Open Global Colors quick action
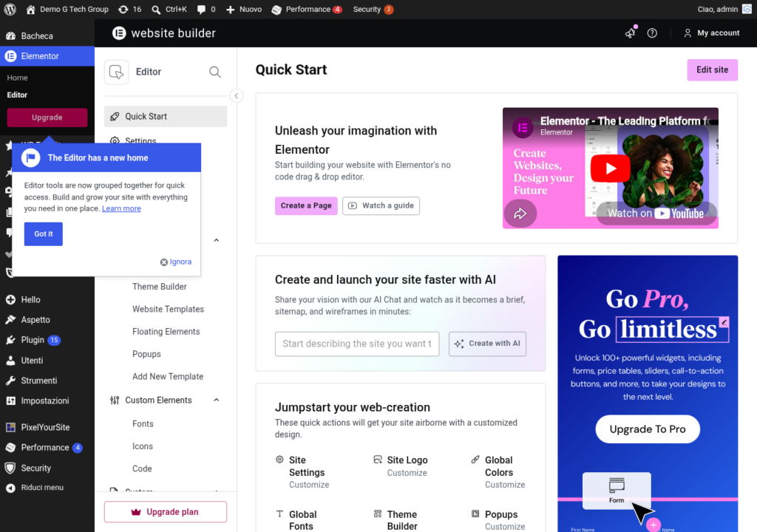 click(499, 471)
